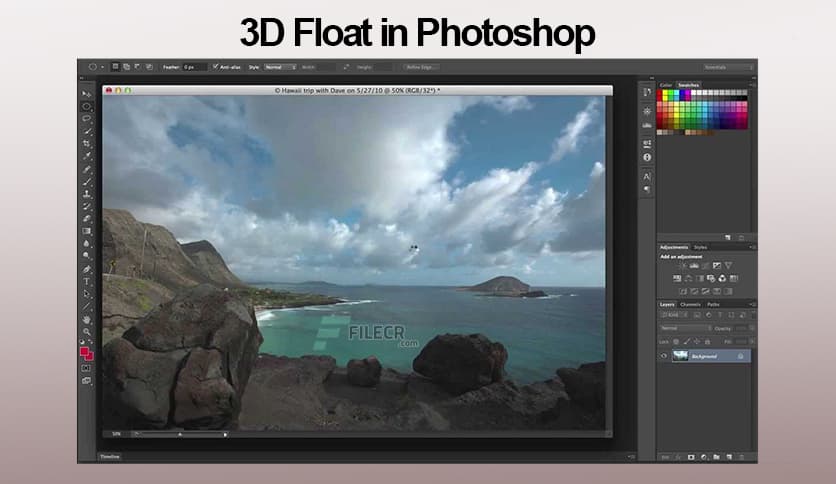The image size is (836, 484).
Task: Open the Info panel icon in dock
Action: (x=647, y=157)
